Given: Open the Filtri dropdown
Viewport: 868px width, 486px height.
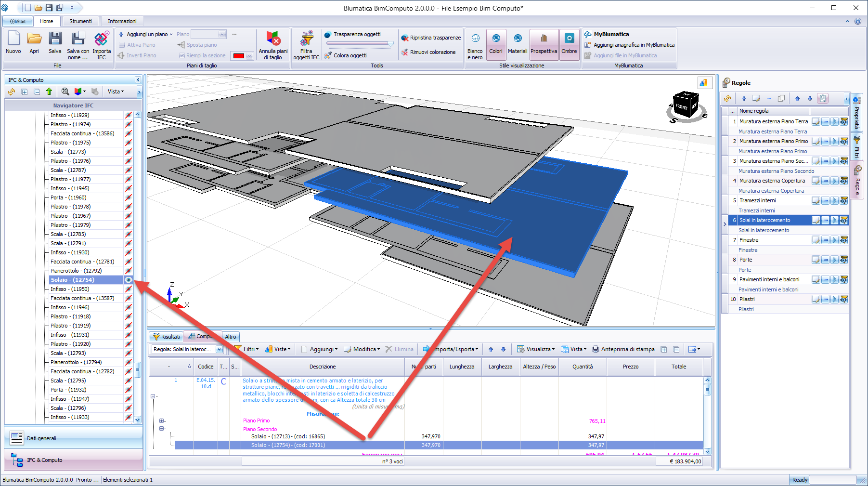Looking at the screenshot, I should (246, 349).
